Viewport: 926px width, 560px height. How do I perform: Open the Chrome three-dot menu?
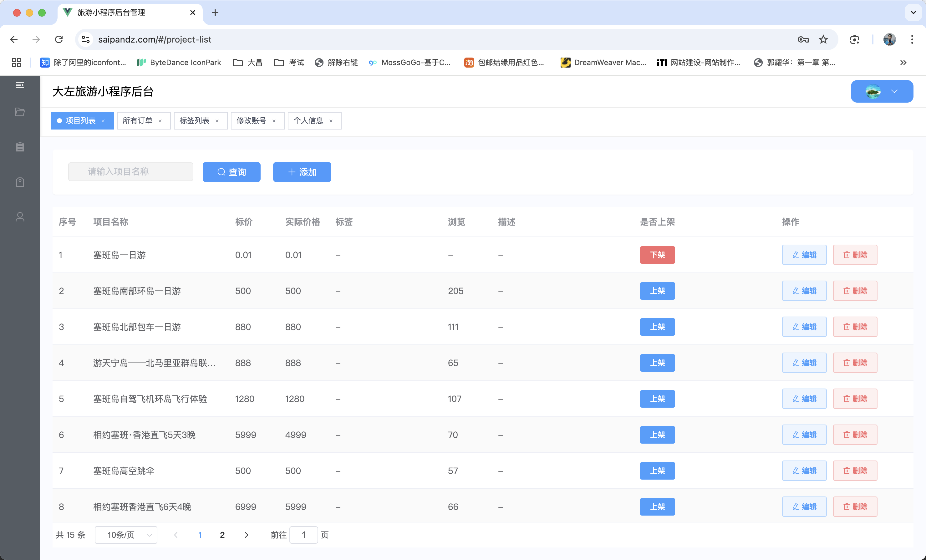912,39
